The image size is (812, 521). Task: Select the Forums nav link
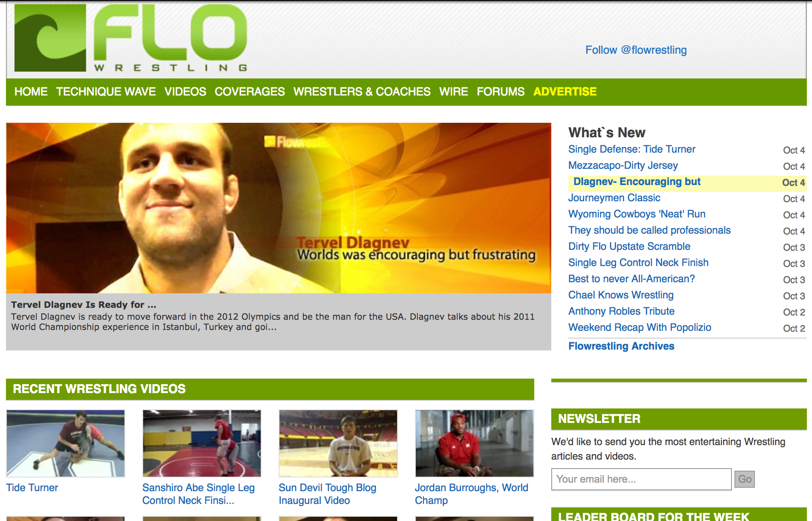501,92
